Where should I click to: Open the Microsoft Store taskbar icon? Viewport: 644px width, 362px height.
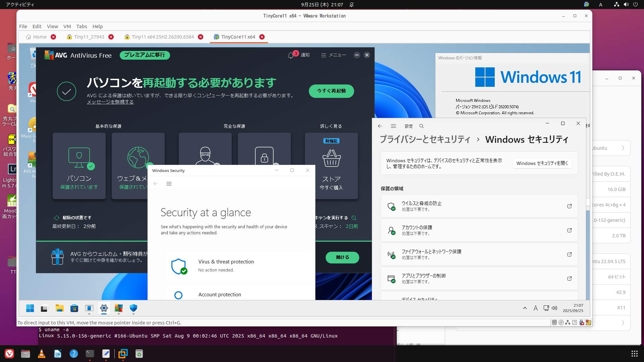click(x=74, y=308)
